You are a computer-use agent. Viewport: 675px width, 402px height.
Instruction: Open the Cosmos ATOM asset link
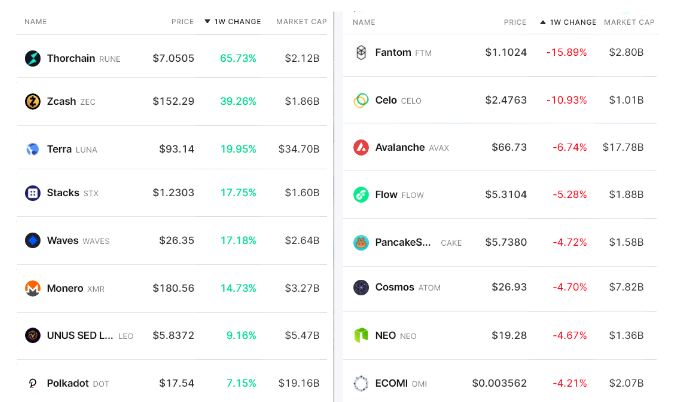click(x=407, y=287)
